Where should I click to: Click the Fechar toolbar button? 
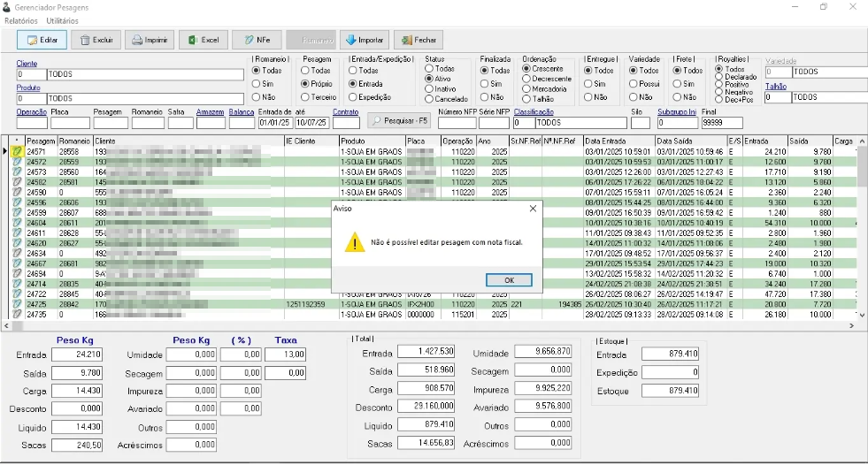[x=419, y=40]
